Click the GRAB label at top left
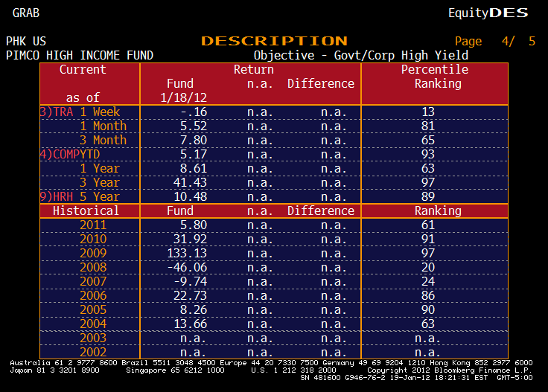The width and height of the screenshot is (548, 392). click(x=26, y=13)
